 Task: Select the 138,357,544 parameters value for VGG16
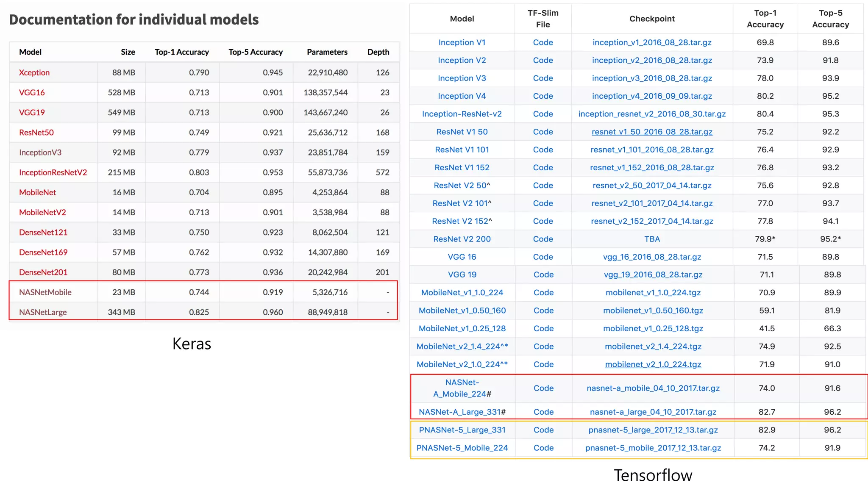[x=325, y=92]
